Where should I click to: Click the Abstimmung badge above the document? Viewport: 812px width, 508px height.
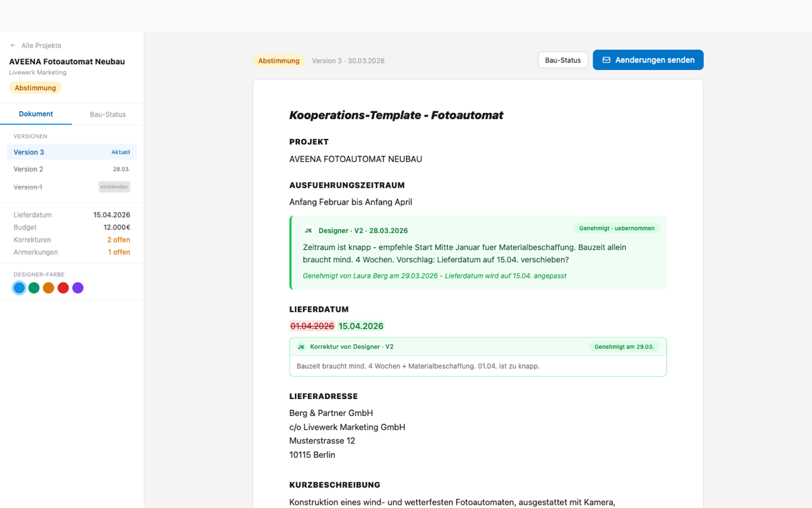point(279,60)
